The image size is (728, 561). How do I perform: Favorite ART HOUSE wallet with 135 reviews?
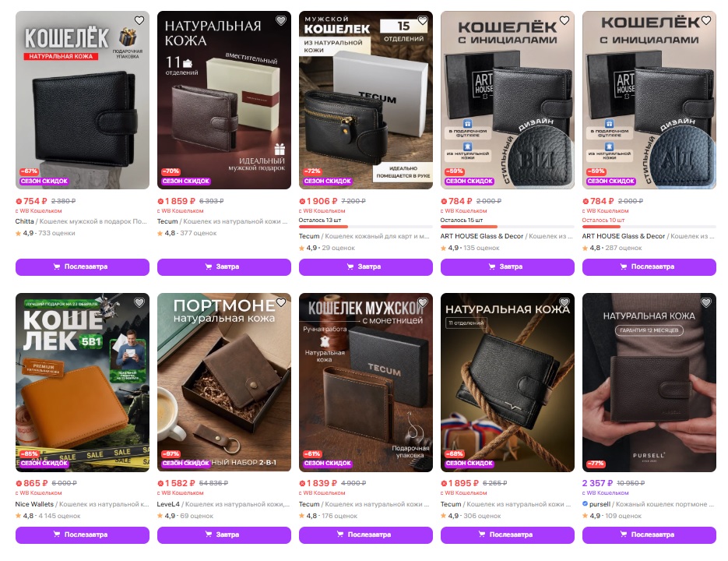coord(564,20)
